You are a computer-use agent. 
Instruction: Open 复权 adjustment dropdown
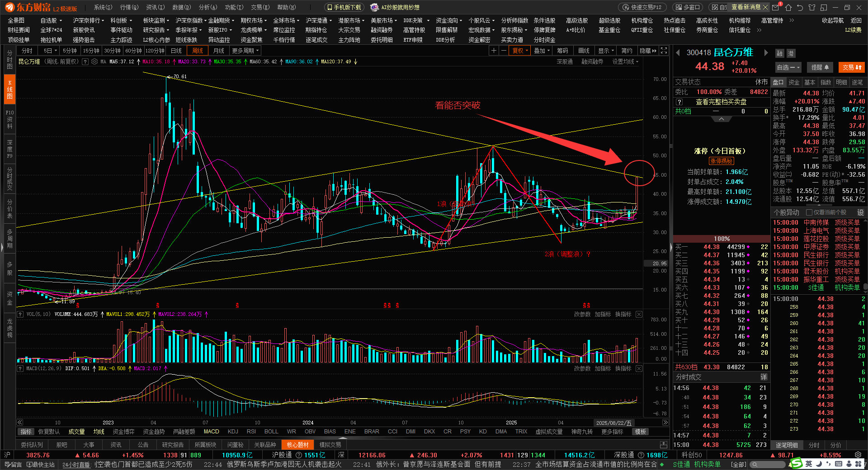coord(520,51)
